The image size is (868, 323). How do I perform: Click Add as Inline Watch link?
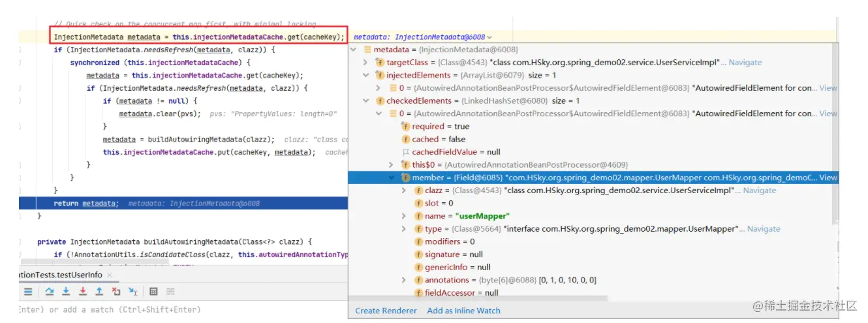point(463,311)
